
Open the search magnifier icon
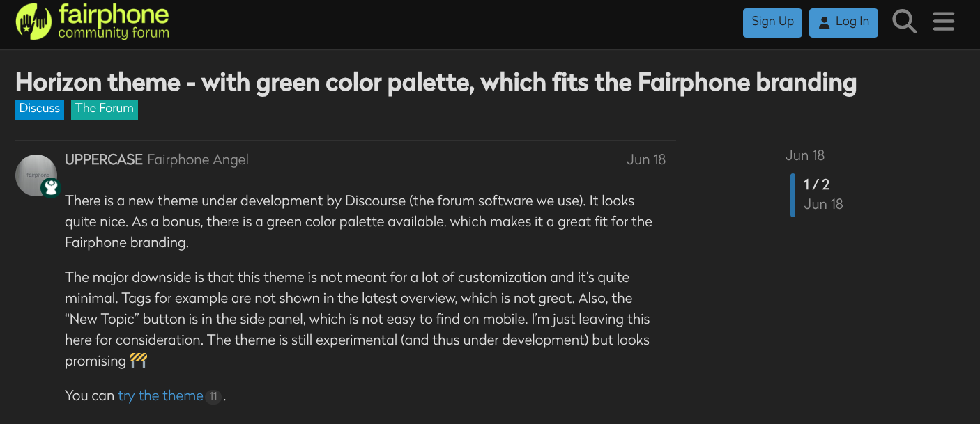pyautogui.click(x=904, y=22)
